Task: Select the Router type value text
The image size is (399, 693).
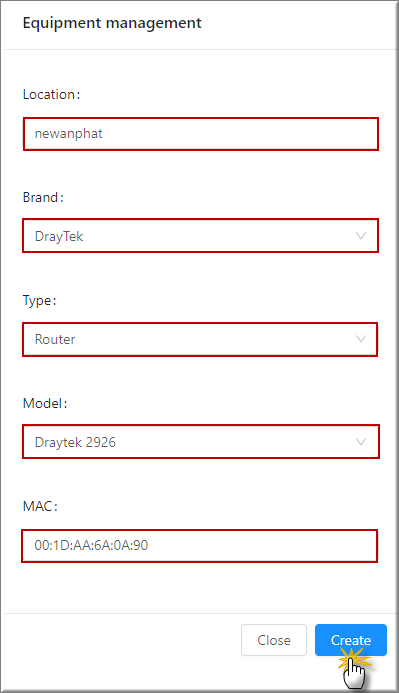Action: point(55,339)
